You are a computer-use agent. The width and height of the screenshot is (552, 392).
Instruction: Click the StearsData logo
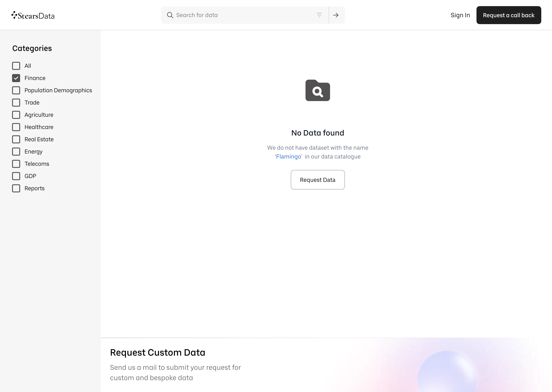pos(33,16)
